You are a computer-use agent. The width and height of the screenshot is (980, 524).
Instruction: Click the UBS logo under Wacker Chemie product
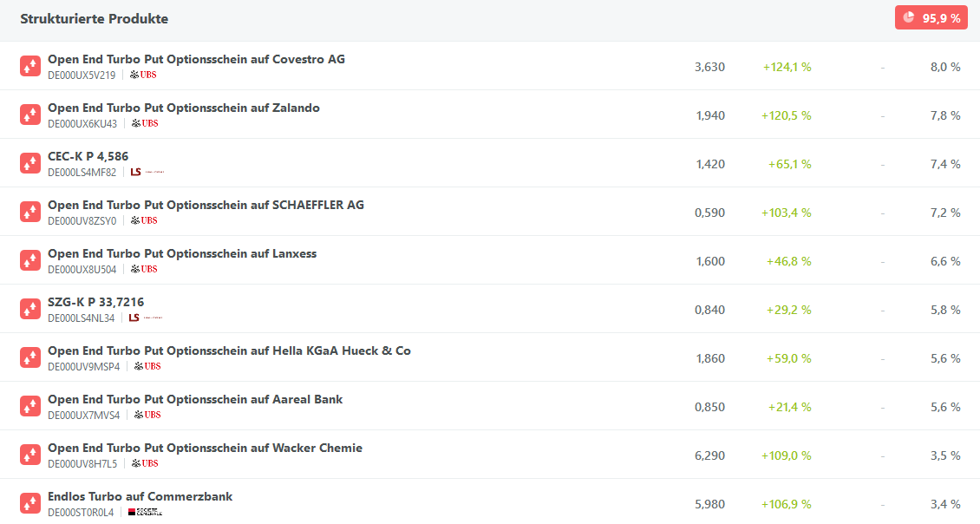[x=144, y=463]
